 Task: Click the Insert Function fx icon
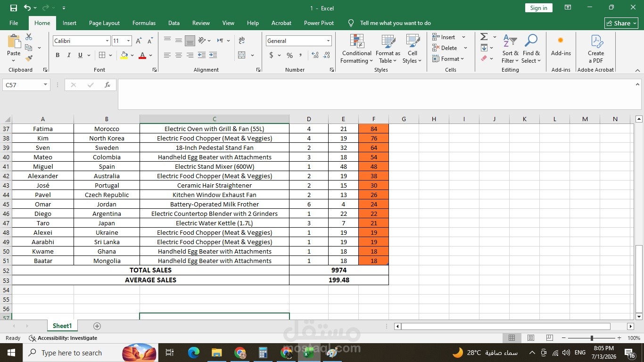(x=107, y=85)
